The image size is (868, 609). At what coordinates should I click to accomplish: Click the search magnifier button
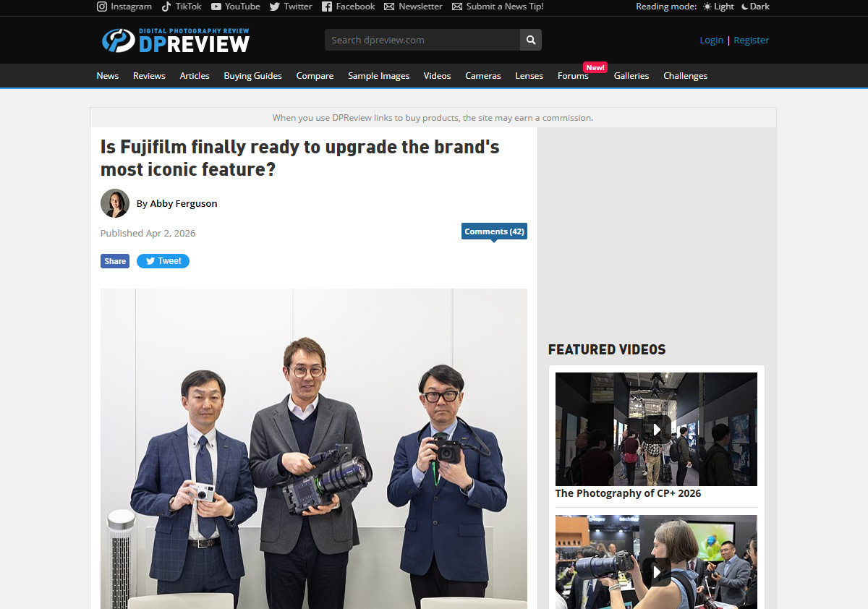click(x=531, y=40)
